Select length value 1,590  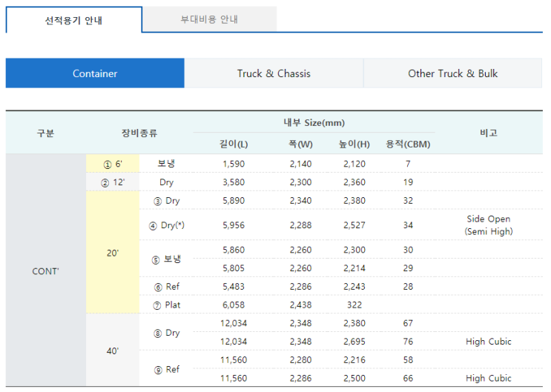click(x=234, y=164)
